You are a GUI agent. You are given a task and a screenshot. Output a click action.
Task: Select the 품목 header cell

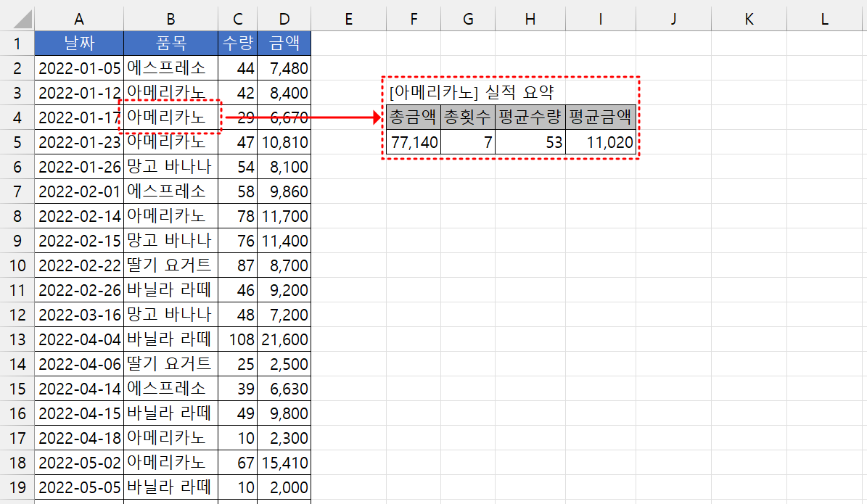click(170, 43)
